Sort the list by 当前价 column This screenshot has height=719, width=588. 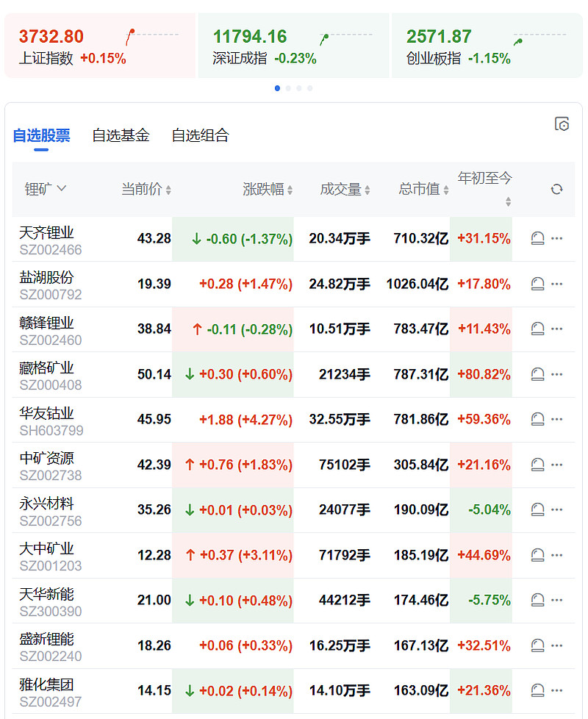[x=146, y=189]
